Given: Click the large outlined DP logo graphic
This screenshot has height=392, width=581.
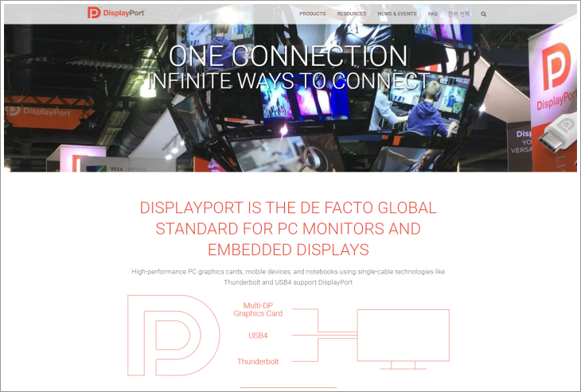Looking at the screenshot, I should click(174, 336).
